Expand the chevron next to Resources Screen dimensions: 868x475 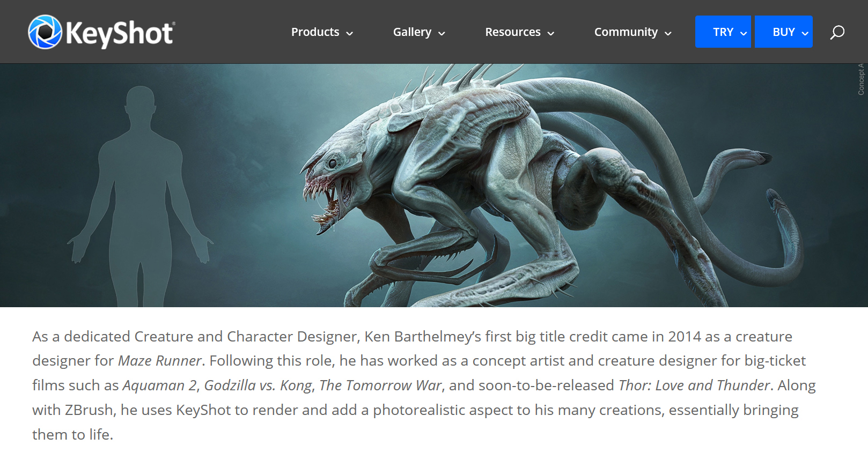551,33
